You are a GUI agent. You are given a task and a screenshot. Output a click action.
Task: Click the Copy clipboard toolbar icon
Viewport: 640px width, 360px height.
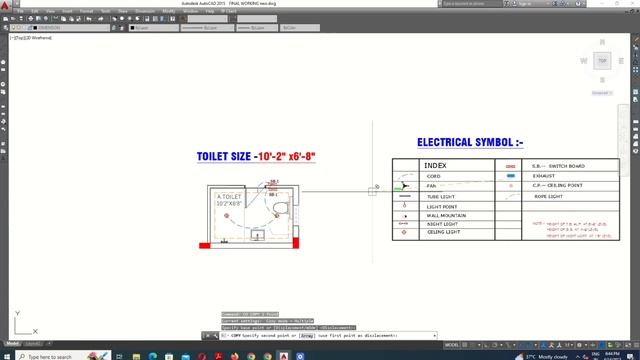click(x=63, y=19)
